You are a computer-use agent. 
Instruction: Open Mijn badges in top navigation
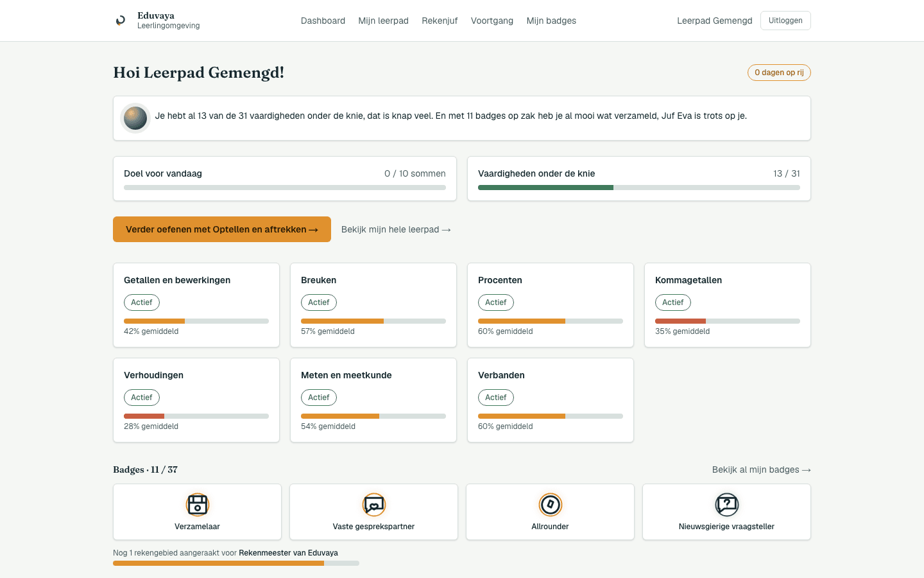pyautogui.click(x=551, y=21)
